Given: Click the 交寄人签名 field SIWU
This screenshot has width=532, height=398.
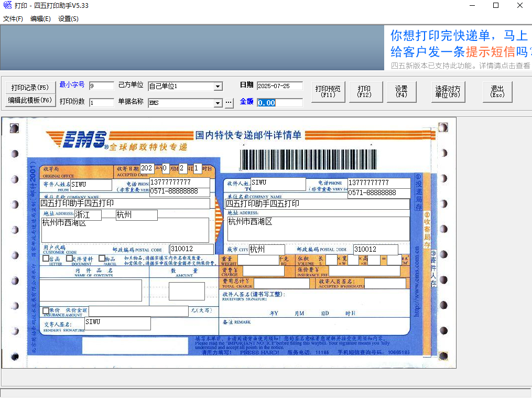Looking at the screenshot, I should point(117,324).
